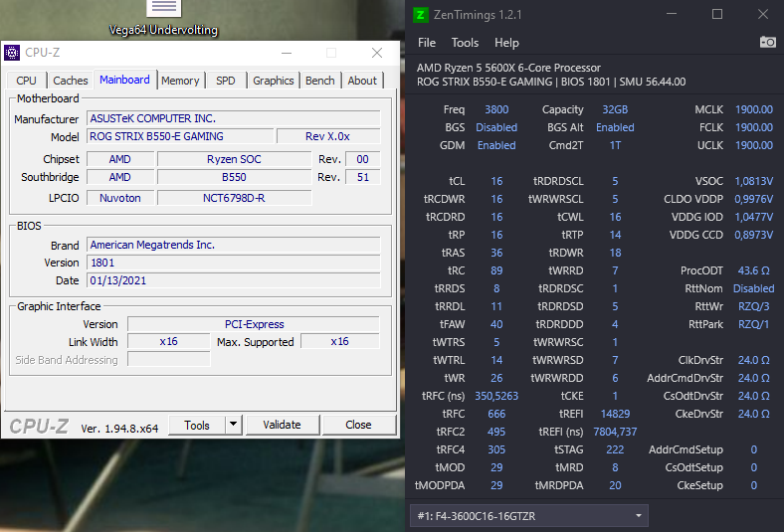This screenshot has width=784, height=532.
Task: Click the CPU-Z Tools button
Action: (x=197, y=425)
